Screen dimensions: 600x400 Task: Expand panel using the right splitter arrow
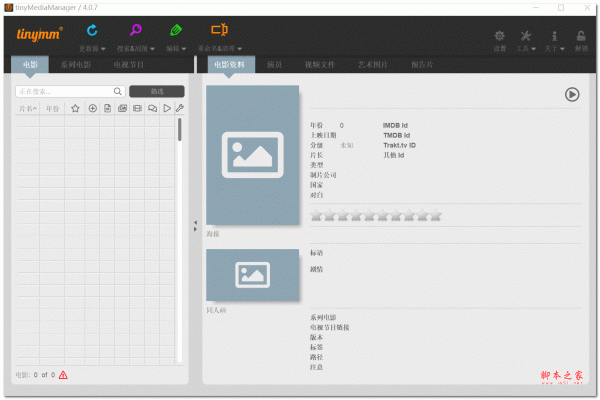pyautogui.click(x=195, y=229)
